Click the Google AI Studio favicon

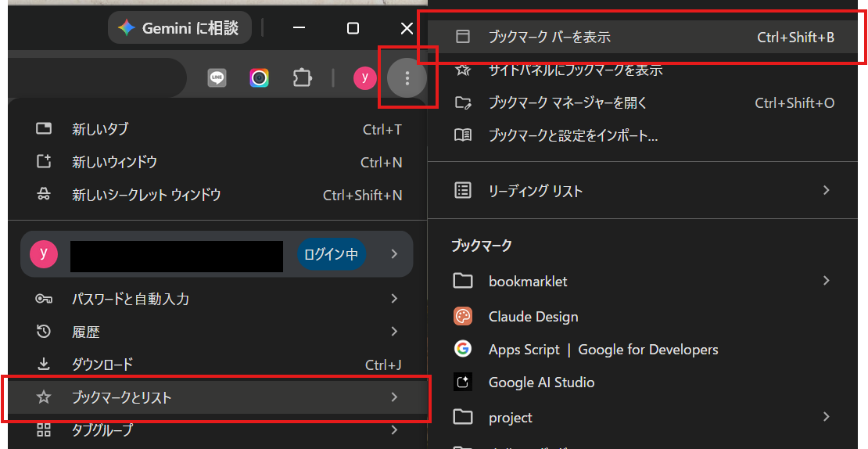pos(463,382)
